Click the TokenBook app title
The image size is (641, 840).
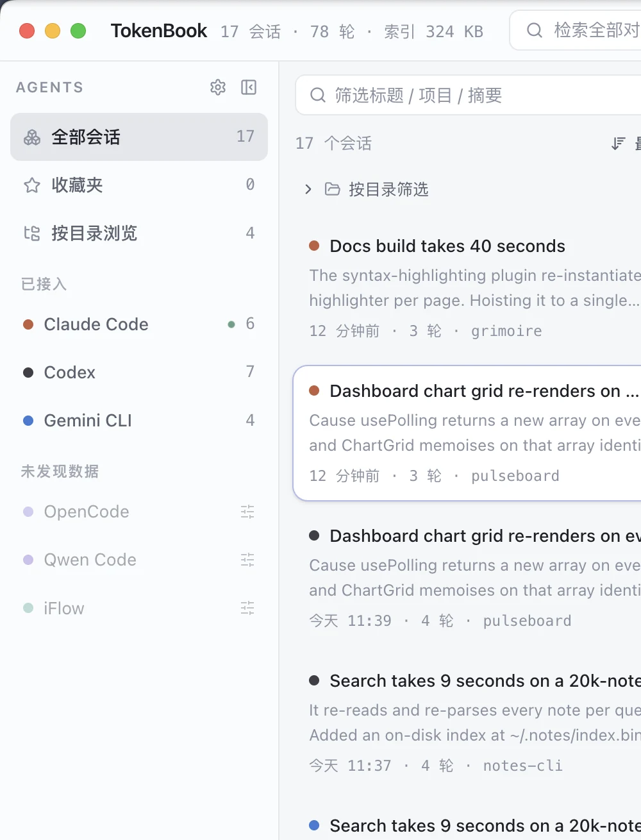pos(159,31)
